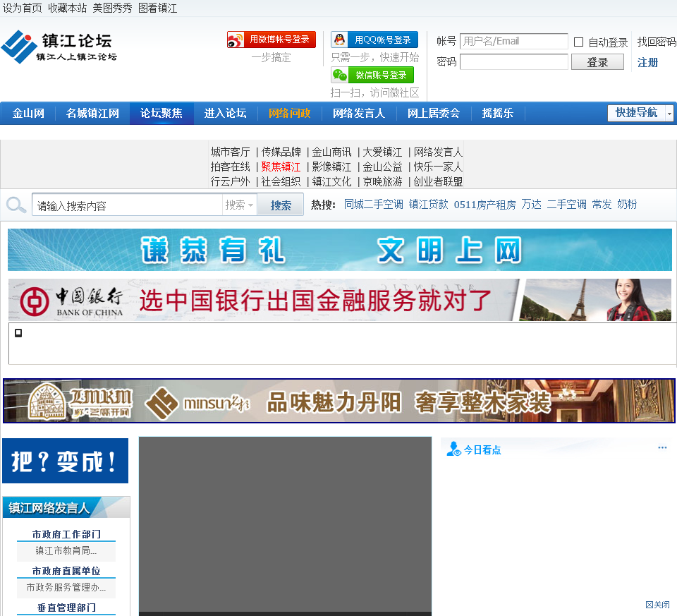677x616 pixels.
Task: Click the Bank of China ad banner
Action: tap(340, 300)
